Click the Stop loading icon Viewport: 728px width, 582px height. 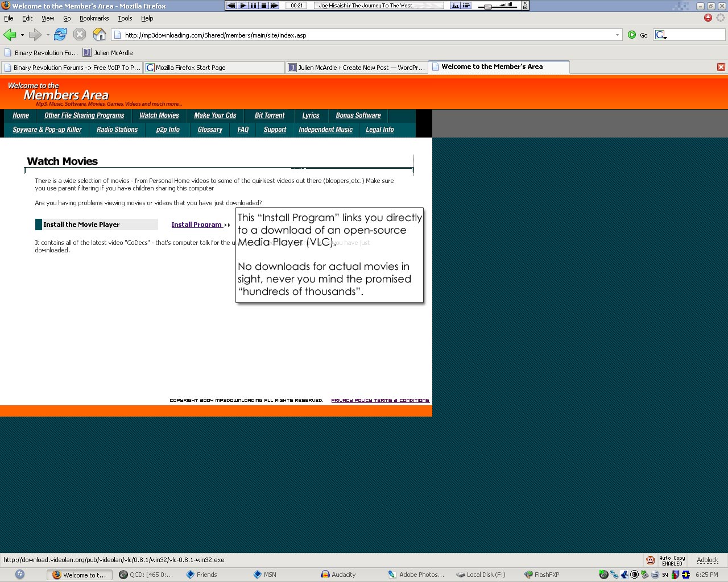(x=80, y=35)
